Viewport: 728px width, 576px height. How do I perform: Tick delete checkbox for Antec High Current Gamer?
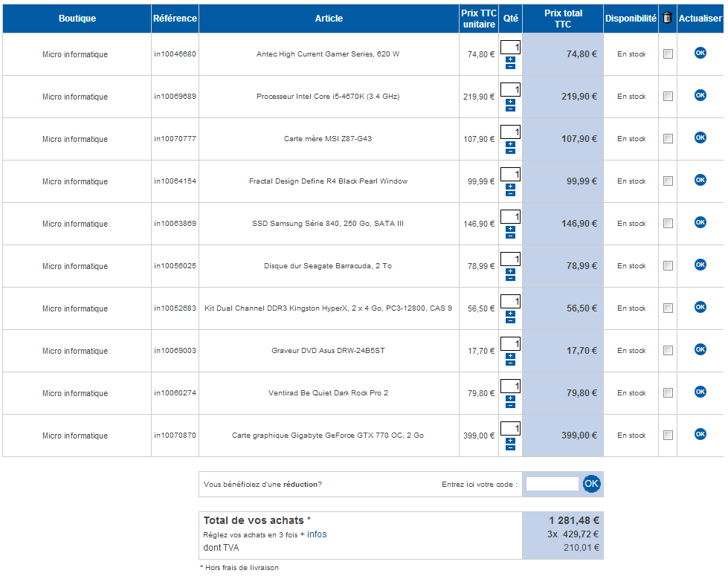(x=668, y=54)
